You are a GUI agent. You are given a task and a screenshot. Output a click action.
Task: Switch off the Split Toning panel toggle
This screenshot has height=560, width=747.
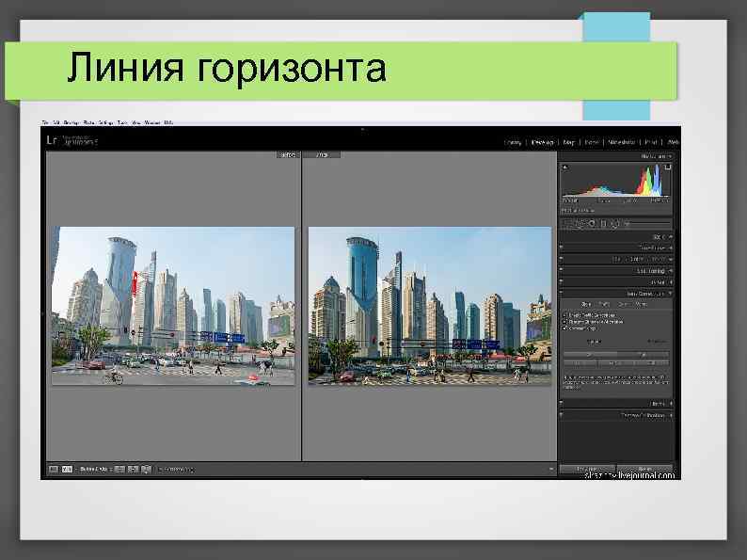coord(561,271)
